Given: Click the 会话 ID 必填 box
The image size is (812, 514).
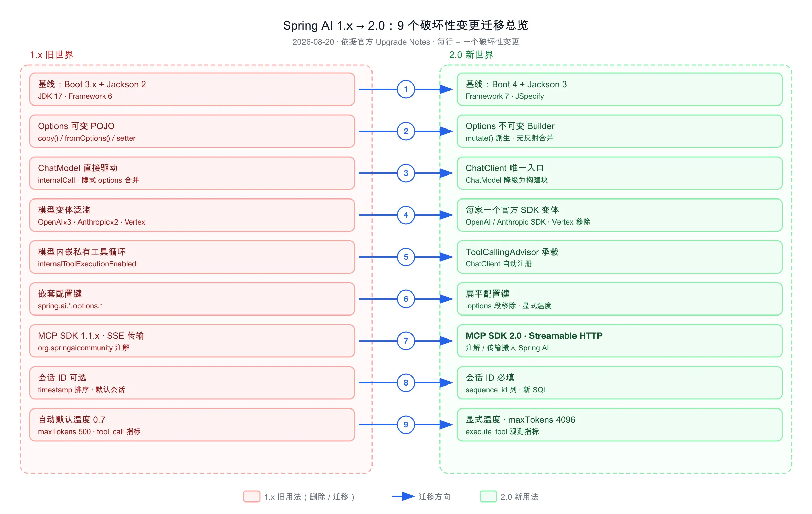Looking at the screenshot, I should coord(620,383).
